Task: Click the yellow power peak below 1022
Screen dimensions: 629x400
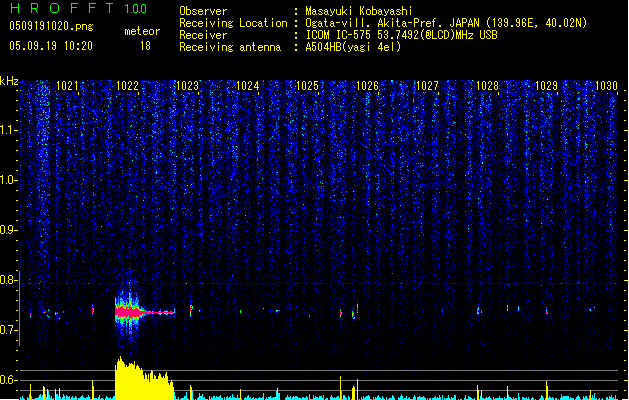Action: click(x=142, y=378)
